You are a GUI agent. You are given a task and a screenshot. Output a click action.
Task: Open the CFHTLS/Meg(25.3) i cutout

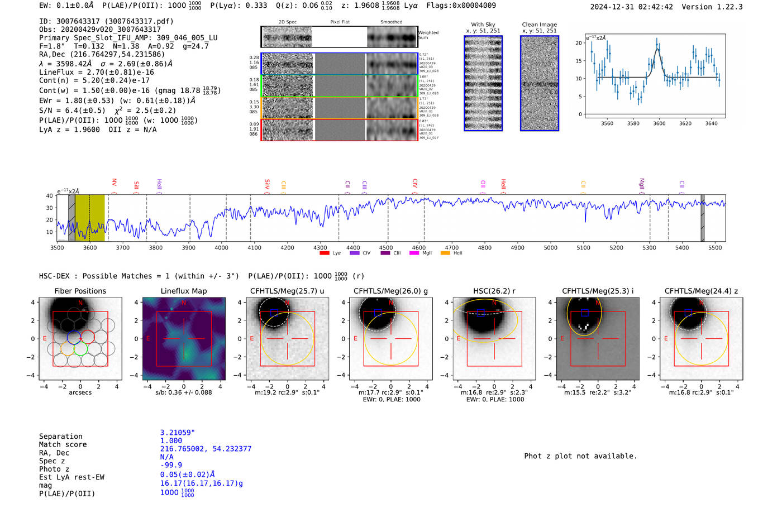point(598,338)
